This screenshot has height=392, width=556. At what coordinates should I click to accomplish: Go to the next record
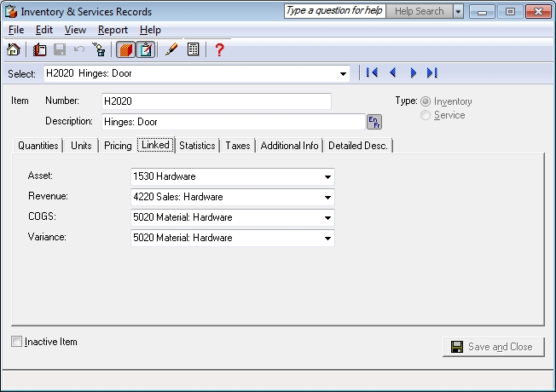pyautogui.click(x=413, y=73)
